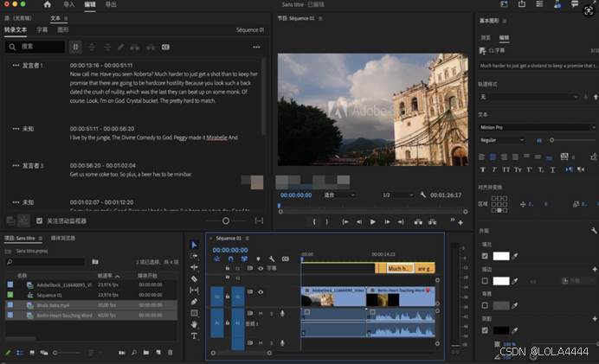The width and height of the screenshot is (599, 364).
Task: Select the Pen tool in the tools panel
Action: (194, 301)
